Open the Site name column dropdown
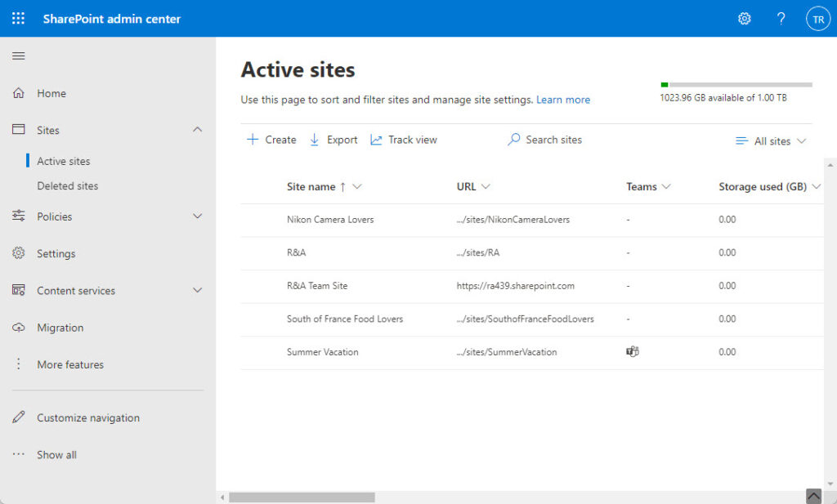Image resolution: width=837 pixels, height=504 pixels. pos(357,187)
